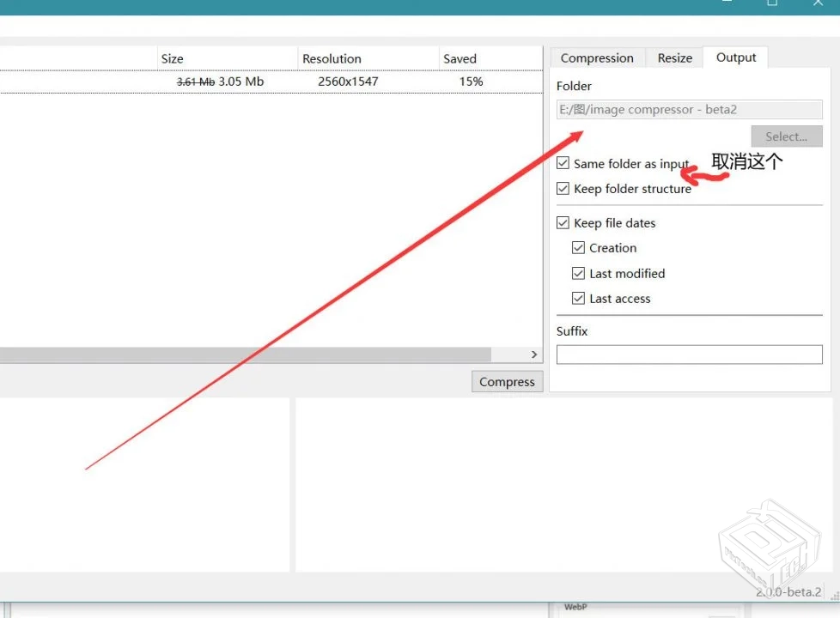Maximize the application window
The width and height of the screenshot is (840, 618).
(772, 3)
